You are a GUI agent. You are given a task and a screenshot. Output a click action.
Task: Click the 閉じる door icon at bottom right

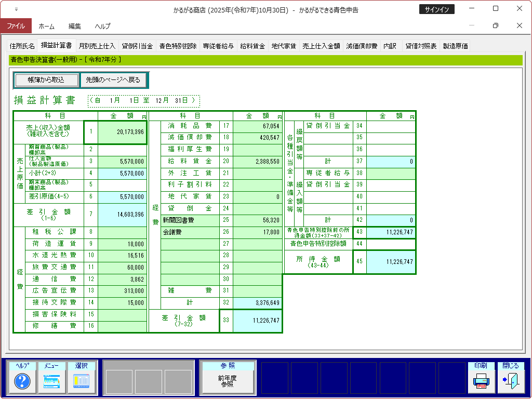pos(511,382)
